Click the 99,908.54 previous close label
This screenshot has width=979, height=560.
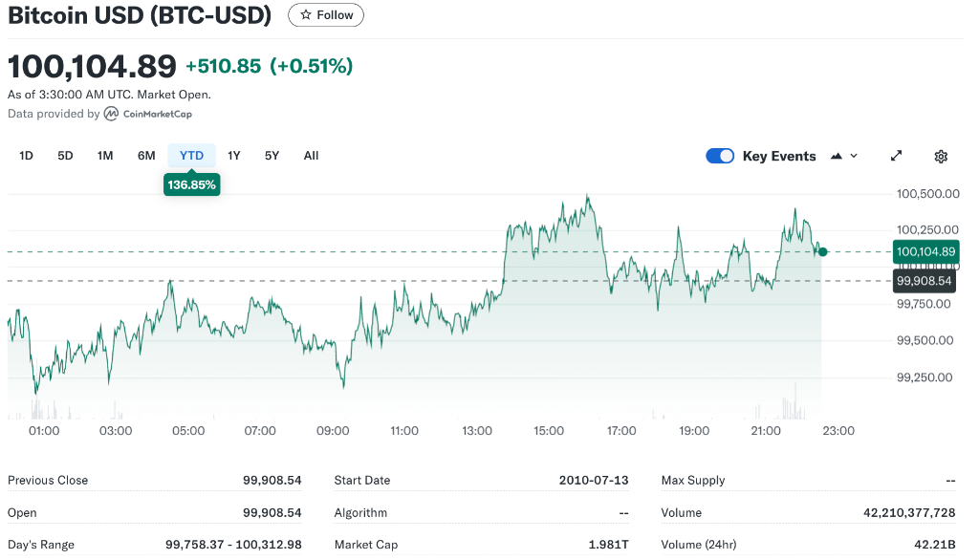click(x=925, y=281)
